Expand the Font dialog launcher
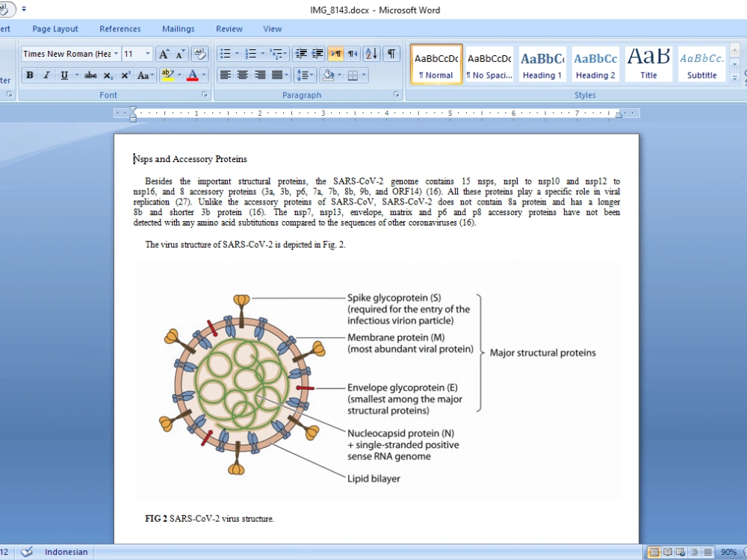Viewport: 747px width, 560px height. click(x=205, y=95)
